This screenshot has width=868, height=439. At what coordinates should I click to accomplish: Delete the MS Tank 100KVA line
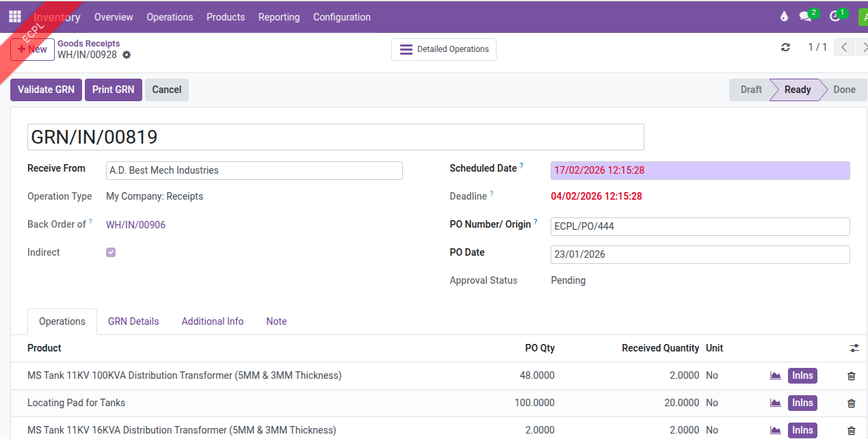tap(851, 375)
